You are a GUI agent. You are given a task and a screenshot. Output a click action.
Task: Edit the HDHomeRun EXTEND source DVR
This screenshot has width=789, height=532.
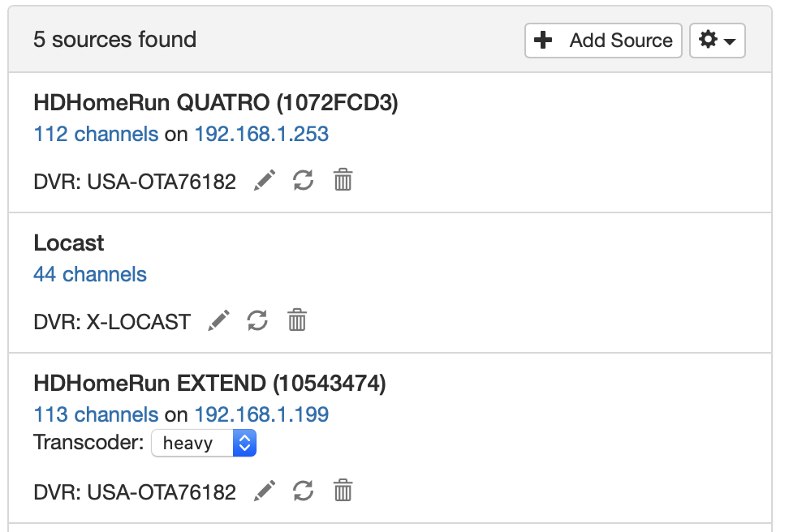tap(265, 491)
